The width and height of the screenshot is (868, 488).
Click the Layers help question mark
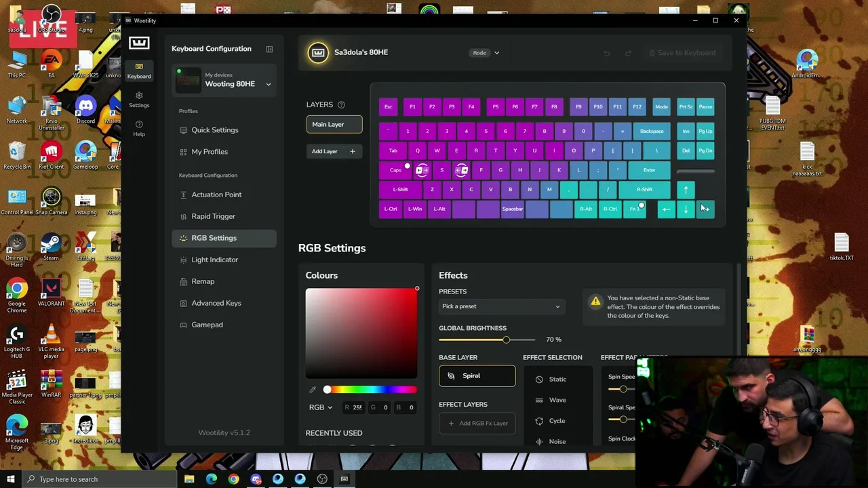pyautogui.click(x=341, y=105)
